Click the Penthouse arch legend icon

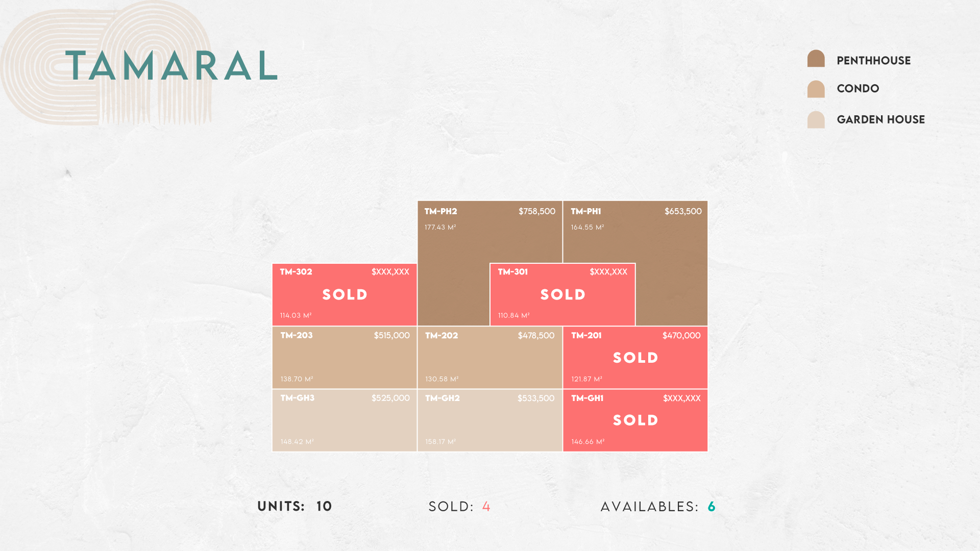pyautogui.click(x=816, y=58)
